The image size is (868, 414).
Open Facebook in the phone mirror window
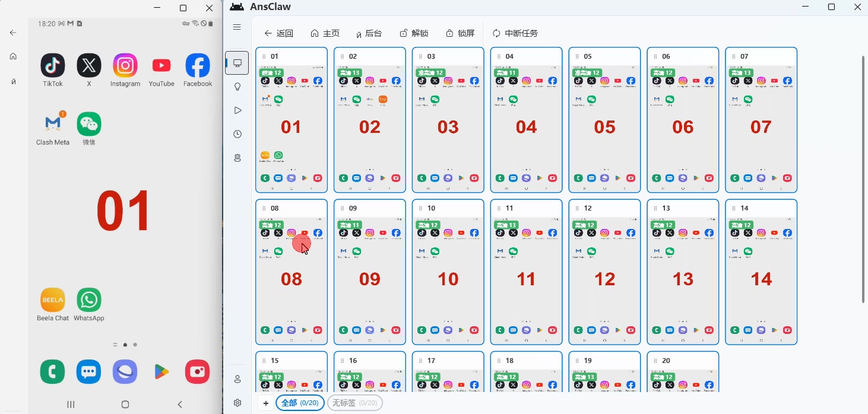pyautogui.click(x=198, y=65)
